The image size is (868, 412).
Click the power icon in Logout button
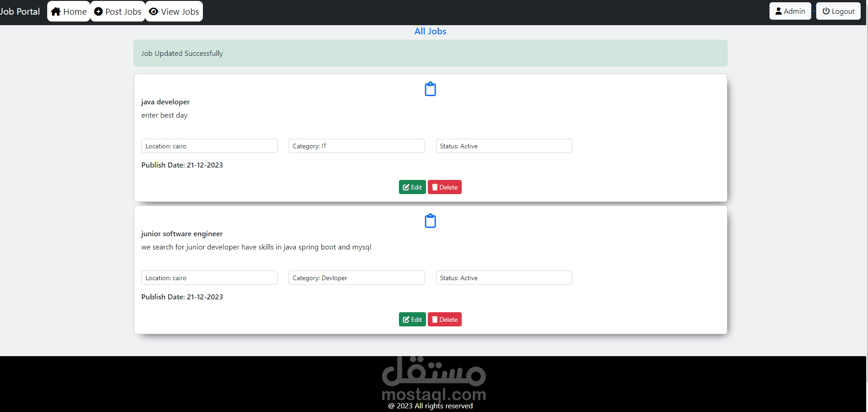click(826, 11)
